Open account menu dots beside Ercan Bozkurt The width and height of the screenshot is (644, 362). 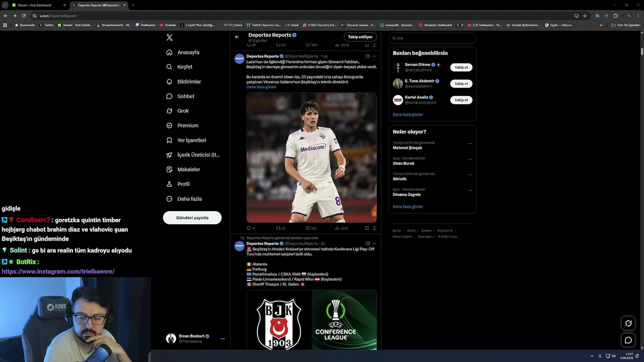[222, 338]
